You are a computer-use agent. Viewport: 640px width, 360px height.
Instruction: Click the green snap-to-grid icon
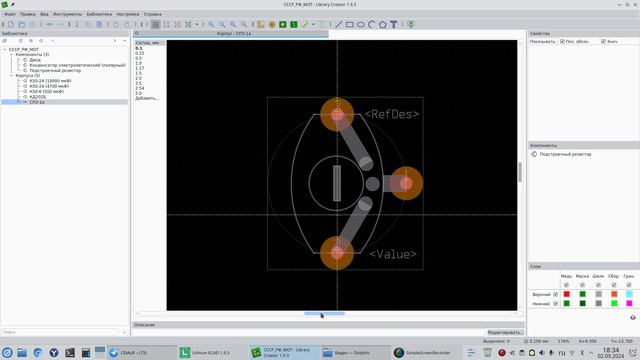pyautogui.click(x=188, y=24)
